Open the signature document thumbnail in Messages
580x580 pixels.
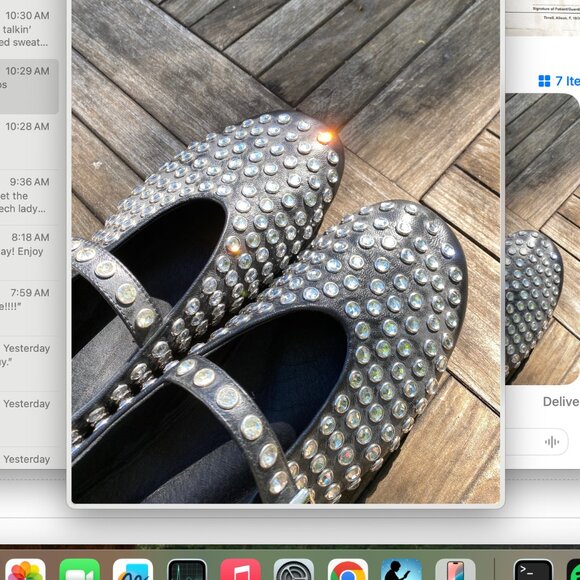542,18
